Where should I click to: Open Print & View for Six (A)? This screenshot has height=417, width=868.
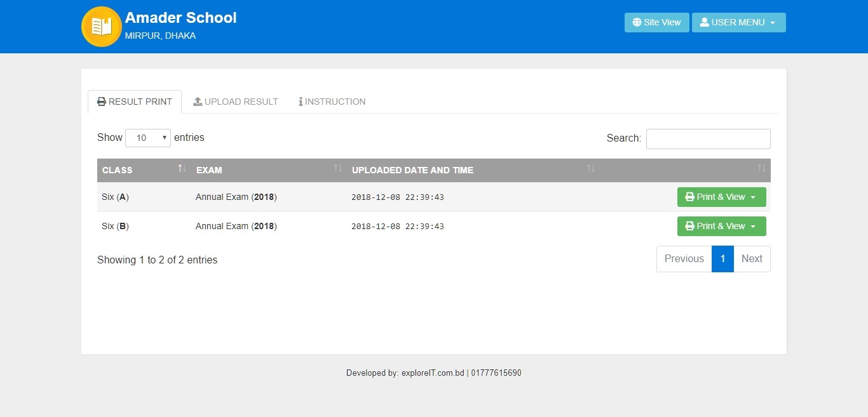[722, 197]
